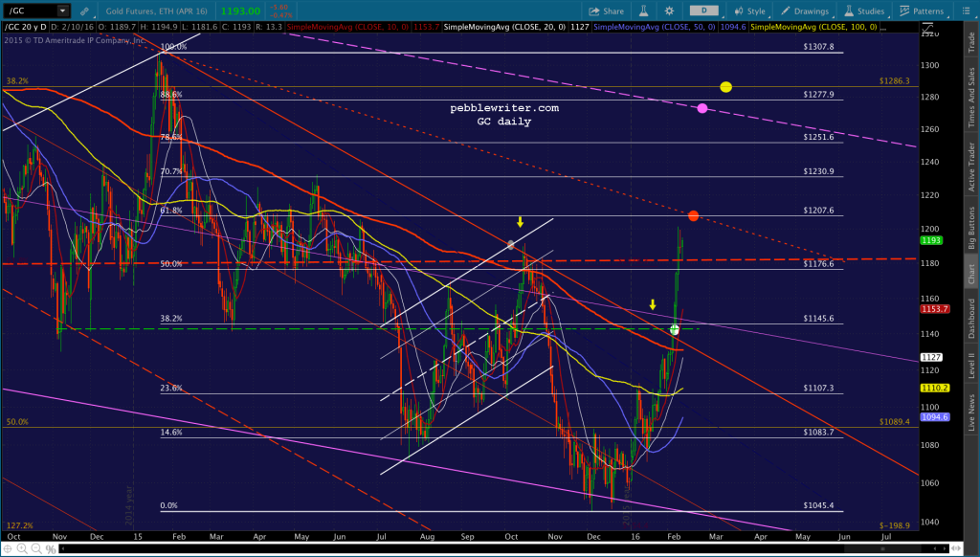The width and height of the screenshot is (980, 557).
Task: Open the Style dropdown menu
Action: [x=749, y=11]
